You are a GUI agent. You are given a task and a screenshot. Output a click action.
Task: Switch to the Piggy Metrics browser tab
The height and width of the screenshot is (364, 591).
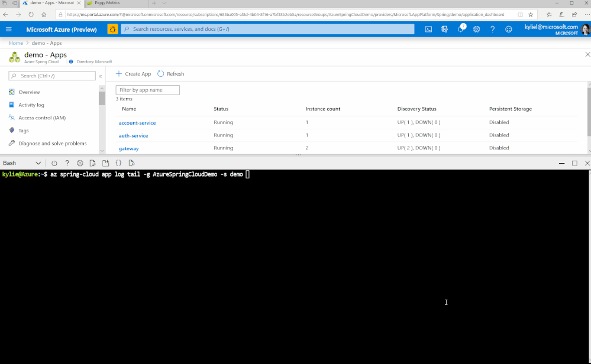117,3
